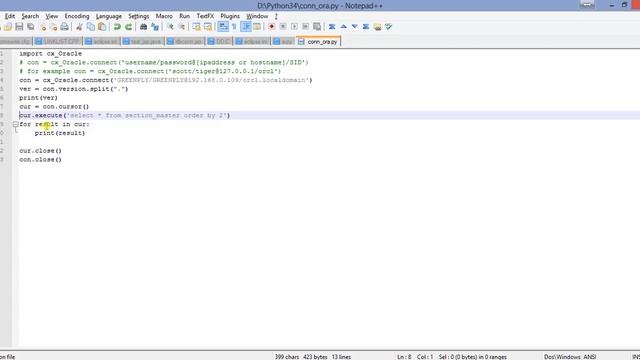Toggle synchronized horizontal scrolling

(x=208, y=27)
